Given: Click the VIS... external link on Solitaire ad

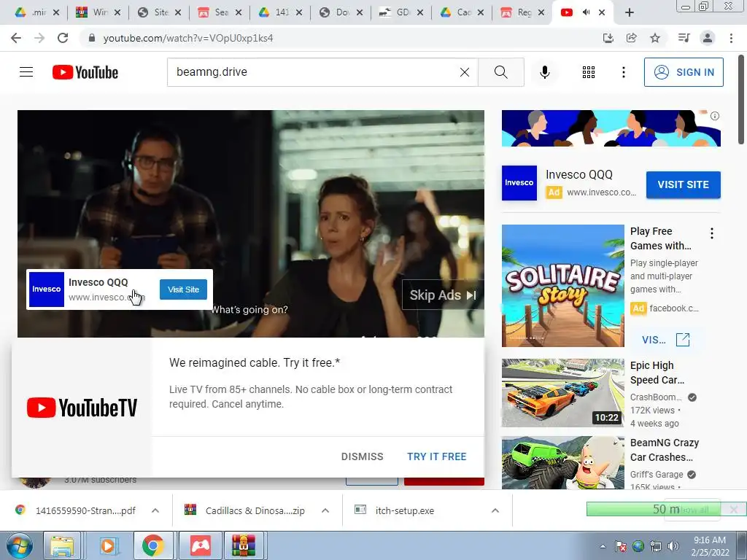Looking at the screenshot, I should pyautogui.click(x=665, y=340).
